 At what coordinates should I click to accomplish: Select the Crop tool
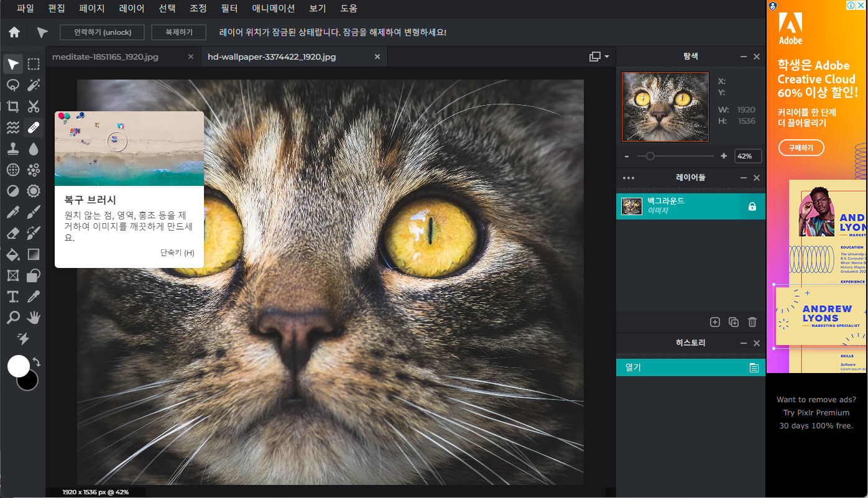pyautogui.click(x=13, y=106)
